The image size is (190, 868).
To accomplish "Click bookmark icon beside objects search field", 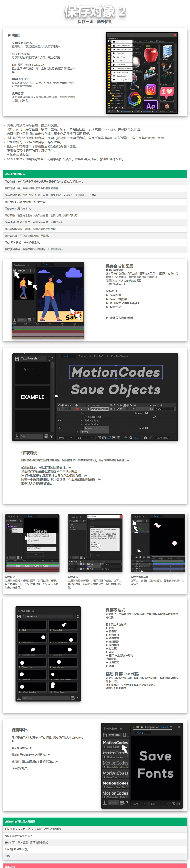I will click(175, 41).
